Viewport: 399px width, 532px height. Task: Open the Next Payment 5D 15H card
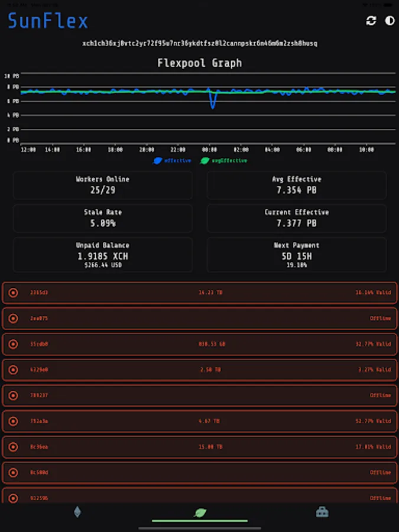coord(297,255)
